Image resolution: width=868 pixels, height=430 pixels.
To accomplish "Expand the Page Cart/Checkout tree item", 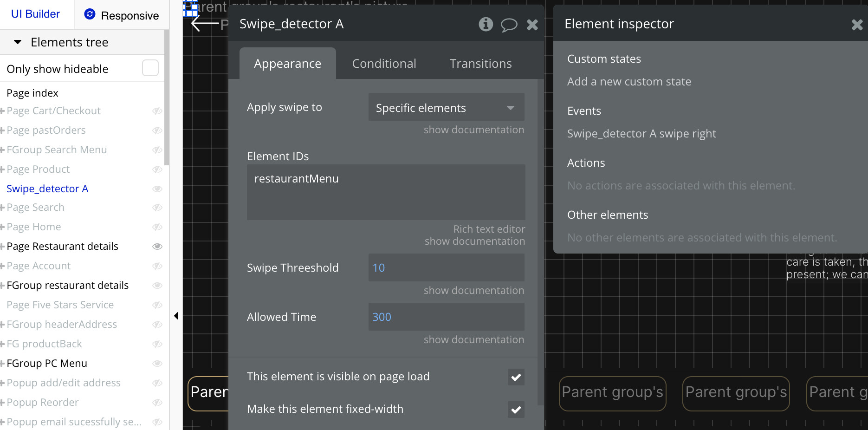I will point(3,111).
